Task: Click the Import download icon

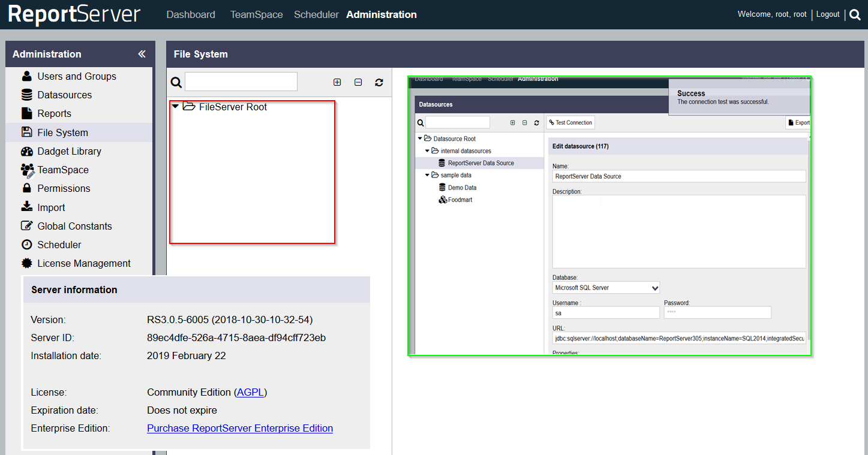Action: (27, 207)
